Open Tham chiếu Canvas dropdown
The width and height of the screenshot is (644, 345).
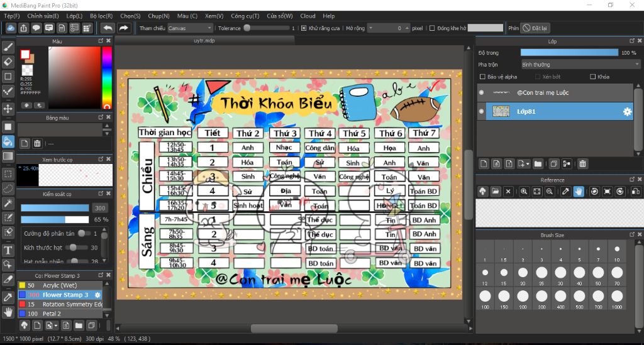click(190, 28)
